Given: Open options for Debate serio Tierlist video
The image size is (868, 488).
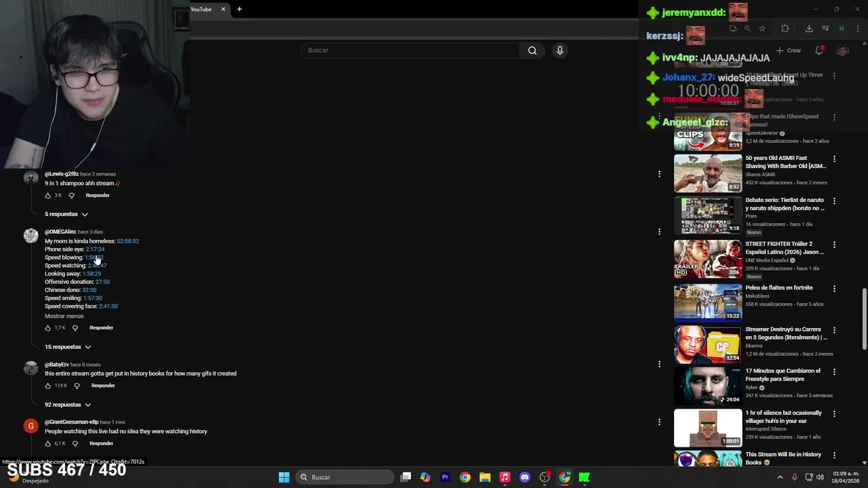Looking at the screenshot, I should click(x=834, y=201).
